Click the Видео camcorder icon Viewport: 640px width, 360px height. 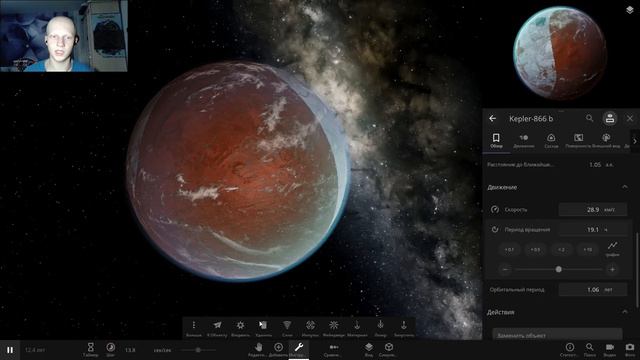click(610, 349)
